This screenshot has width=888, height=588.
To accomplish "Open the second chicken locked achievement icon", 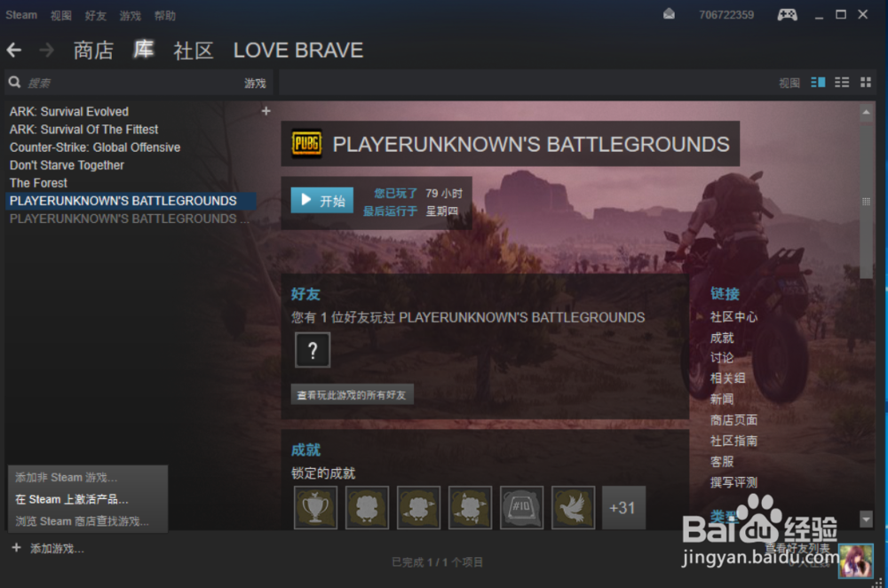I will click(418, 507).
